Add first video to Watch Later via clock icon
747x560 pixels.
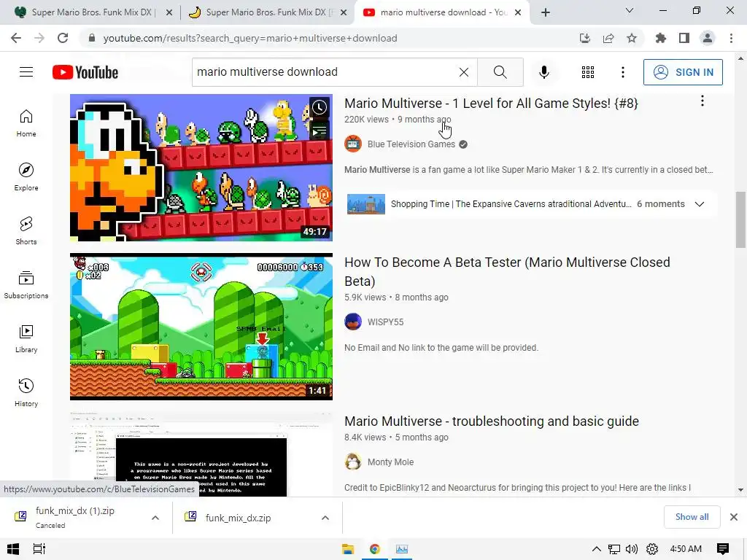[320, 107]
